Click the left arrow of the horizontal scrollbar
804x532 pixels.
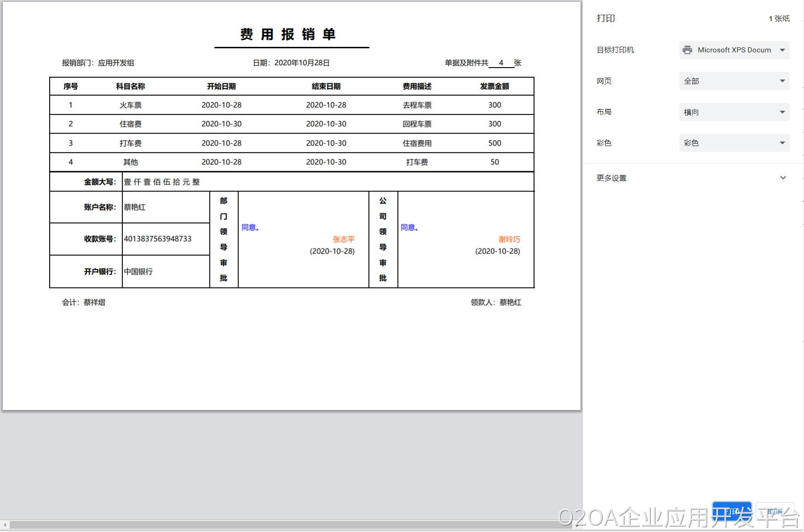5,525
